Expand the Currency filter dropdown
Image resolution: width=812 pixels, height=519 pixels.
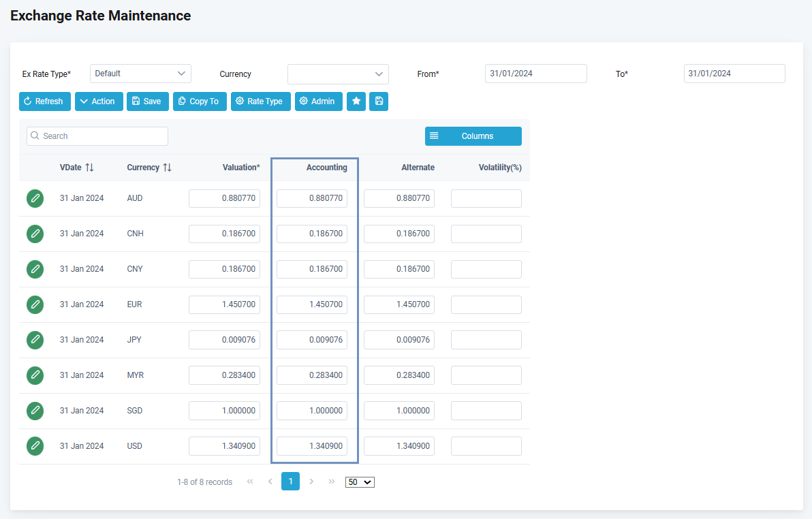(x=338, y=74)
